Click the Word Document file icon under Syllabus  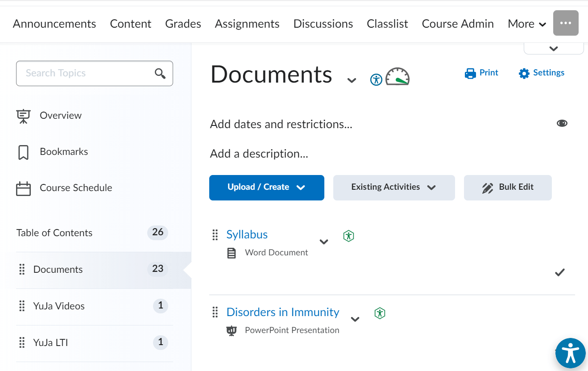[231, 253]
